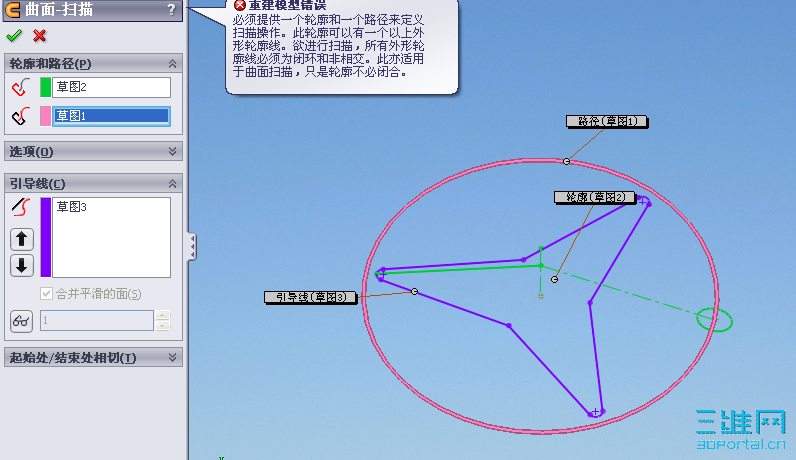This screenshot has height=460, width=796.
Task: Collapse the 引导线 section
Action: [173, 184]
